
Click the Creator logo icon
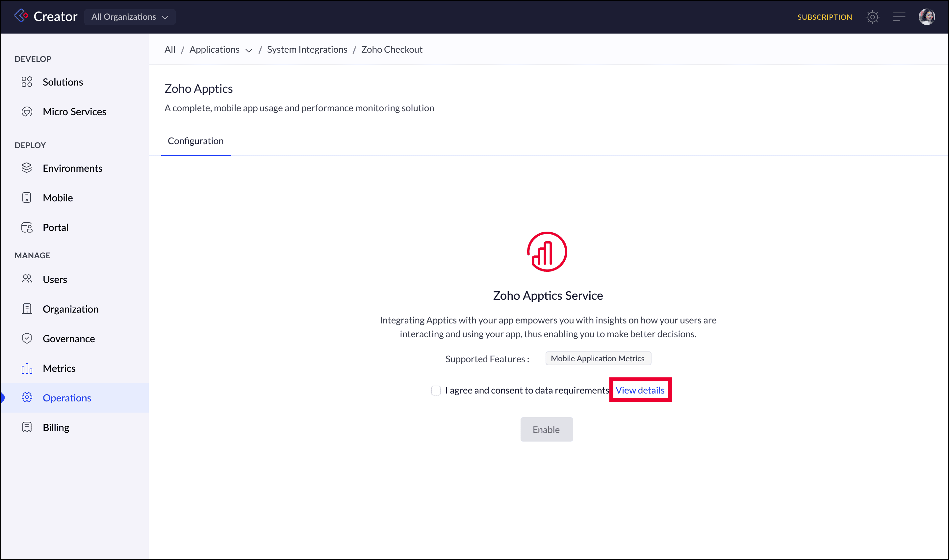tap(21, 16)
